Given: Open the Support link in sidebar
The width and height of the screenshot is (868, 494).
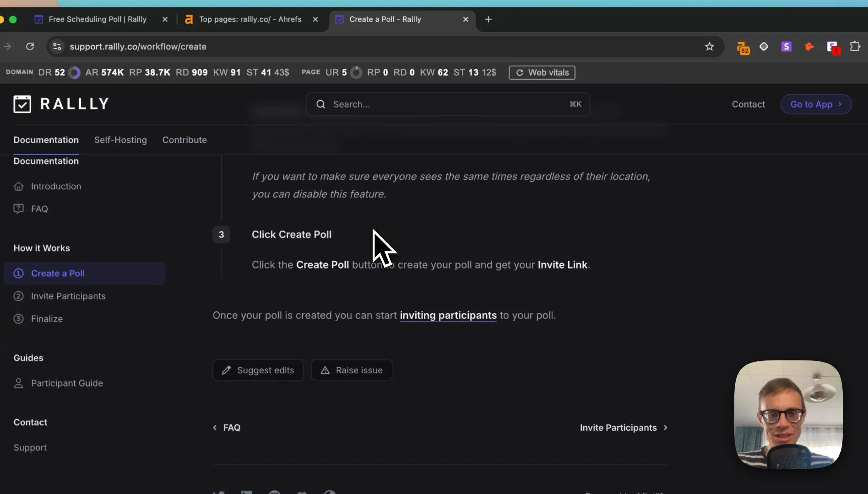Looking at the screenshot, I should 30,448.
